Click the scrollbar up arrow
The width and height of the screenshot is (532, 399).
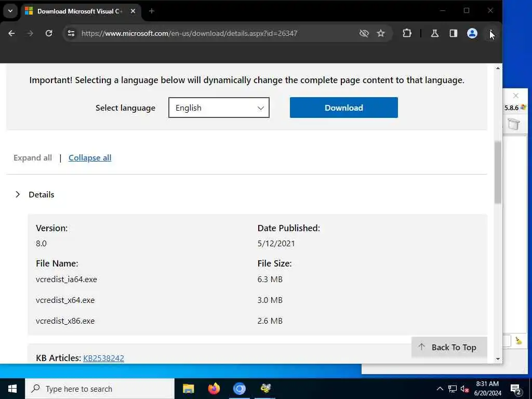(x=498, y=68)
